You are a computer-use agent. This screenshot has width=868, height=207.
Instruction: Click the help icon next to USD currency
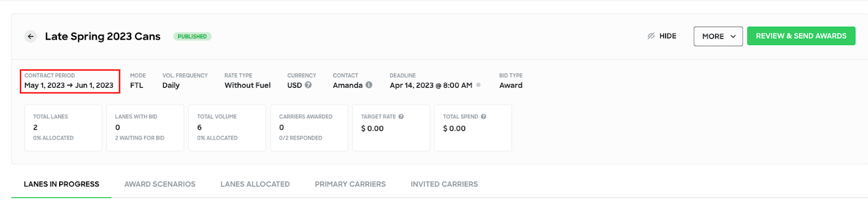click(308, 85)
